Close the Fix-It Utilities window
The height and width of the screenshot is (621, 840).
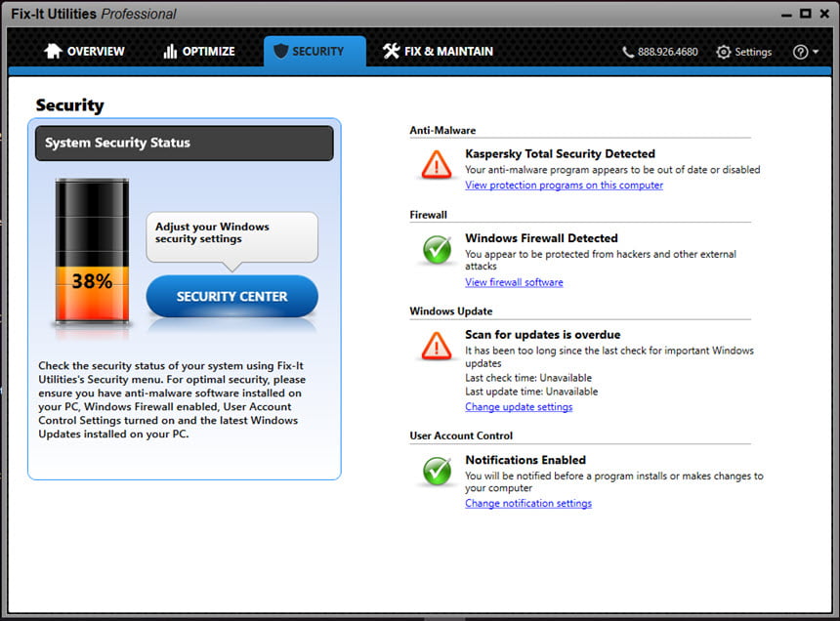click(x=824, y=14)
